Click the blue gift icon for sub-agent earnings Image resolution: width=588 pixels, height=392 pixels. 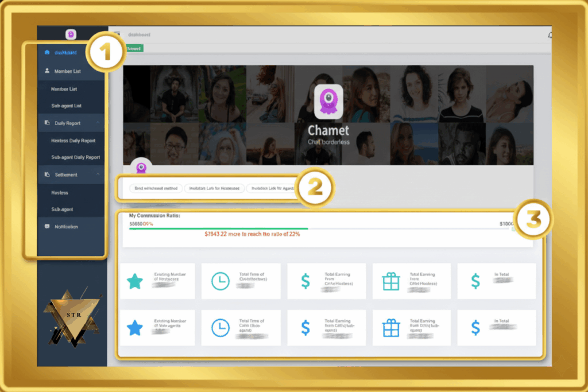pyautogui.click(x=390, y=327)
